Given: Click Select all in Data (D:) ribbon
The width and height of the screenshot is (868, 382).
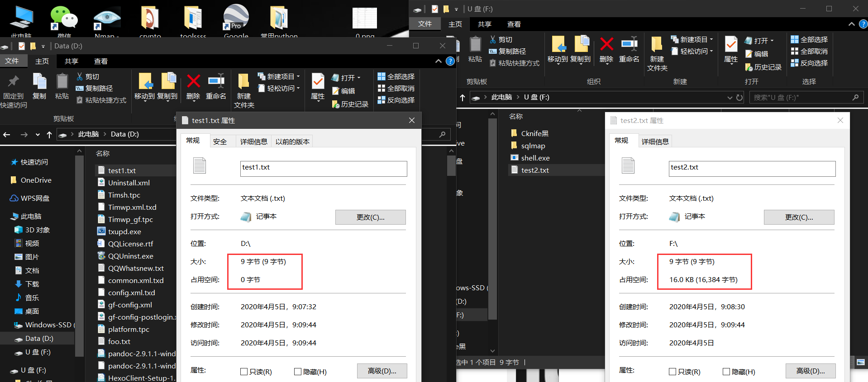Looking at the screenshot, I should point(396,76).
